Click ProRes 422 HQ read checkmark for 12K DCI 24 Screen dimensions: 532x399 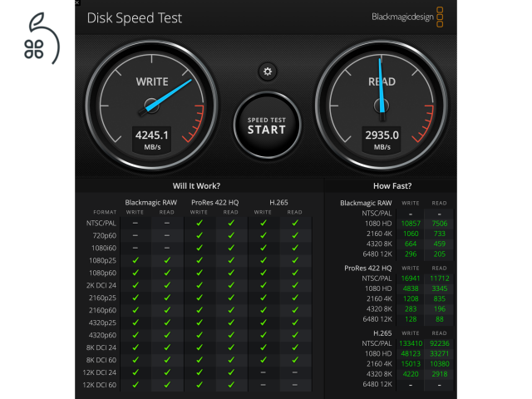coord(231,372)
